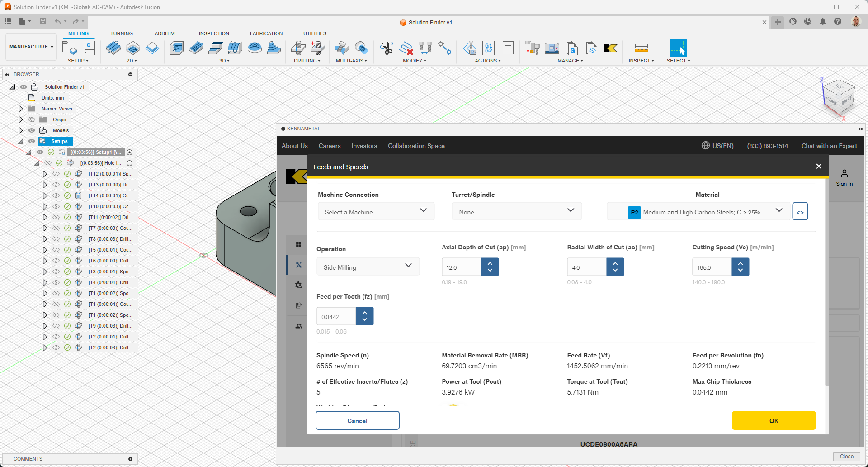
Task: Click the Sign In user icon
Action: (844, 174)
